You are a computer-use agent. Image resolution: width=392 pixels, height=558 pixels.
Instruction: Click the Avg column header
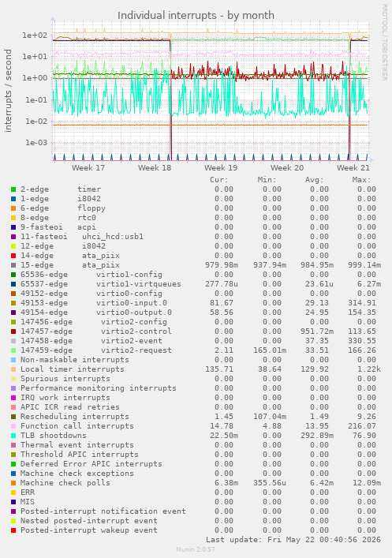[x=315, y=180]
